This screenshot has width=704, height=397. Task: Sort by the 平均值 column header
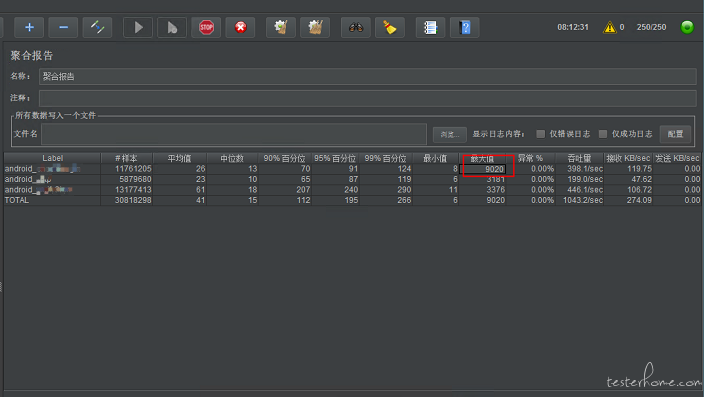180,158
